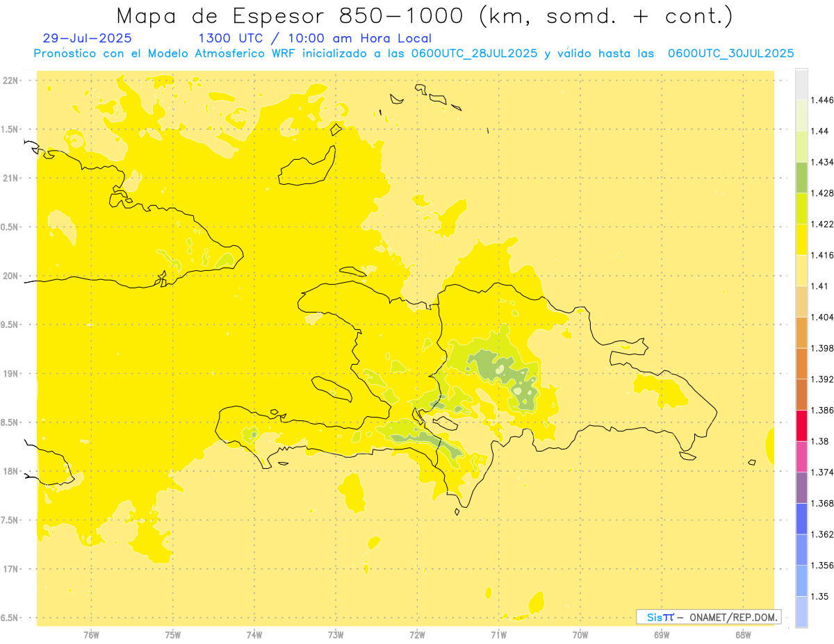
Task: Click the colorbar value 1.434
Action: click(x=824, y=162)
